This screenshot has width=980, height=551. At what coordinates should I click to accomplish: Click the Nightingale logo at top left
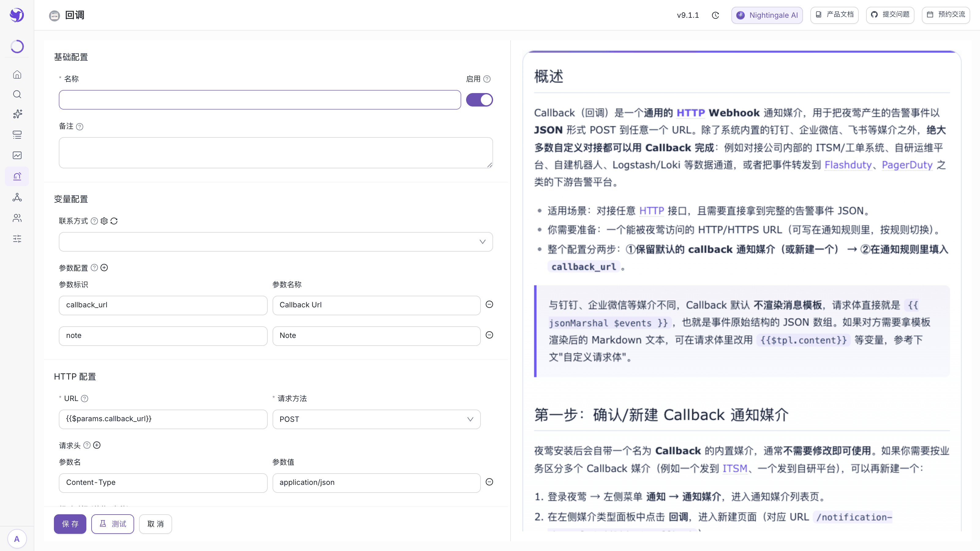click(x=17, y=15)
